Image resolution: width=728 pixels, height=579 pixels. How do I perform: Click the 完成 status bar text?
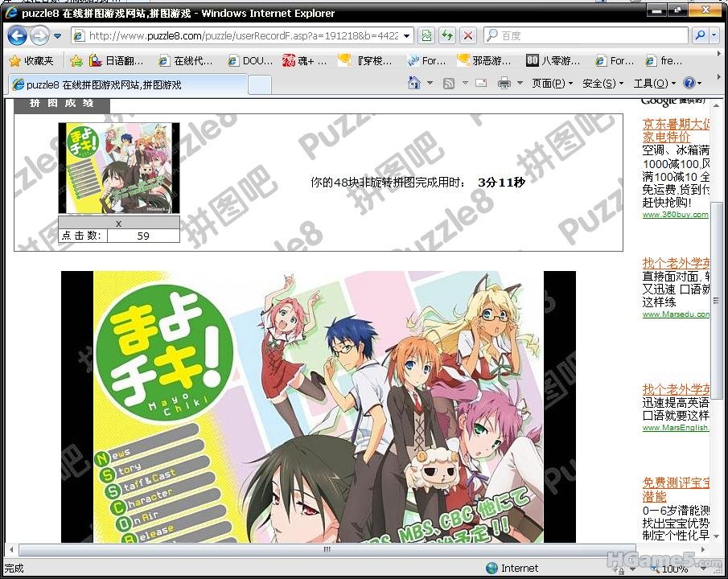pos(14,568)
